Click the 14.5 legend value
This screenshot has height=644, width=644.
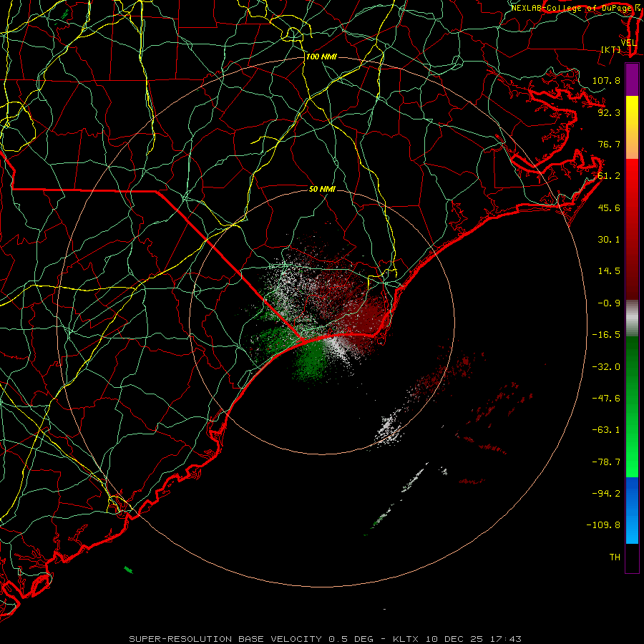[x=609, y=271]
